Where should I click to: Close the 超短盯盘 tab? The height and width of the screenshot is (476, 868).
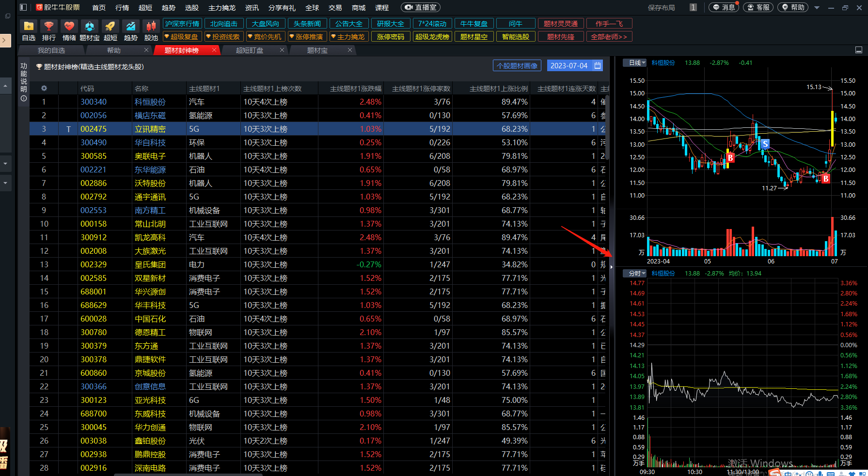pyautogui.click(x=282, y=50)
